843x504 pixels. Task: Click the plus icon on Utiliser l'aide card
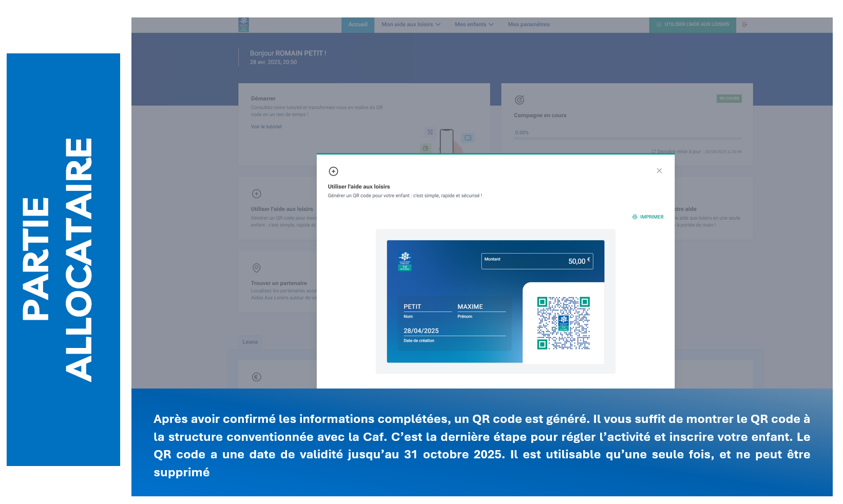257,194
